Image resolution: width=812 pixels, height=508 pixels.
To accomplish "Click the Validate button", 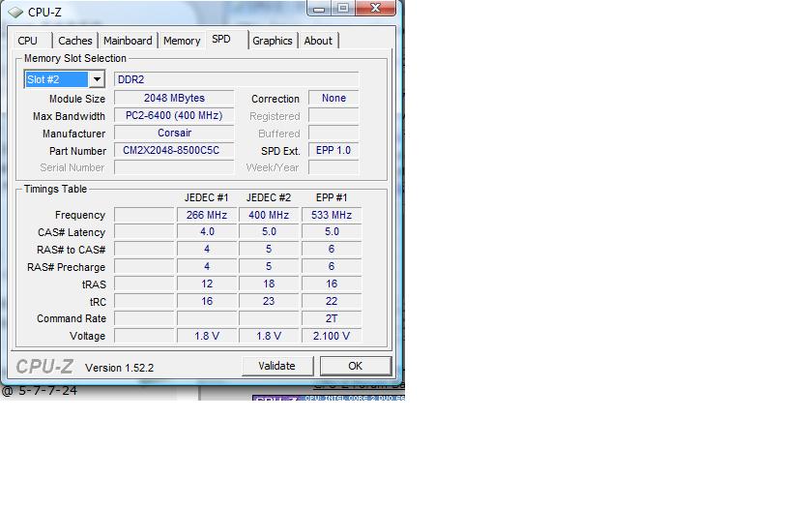I will (277, 366).
